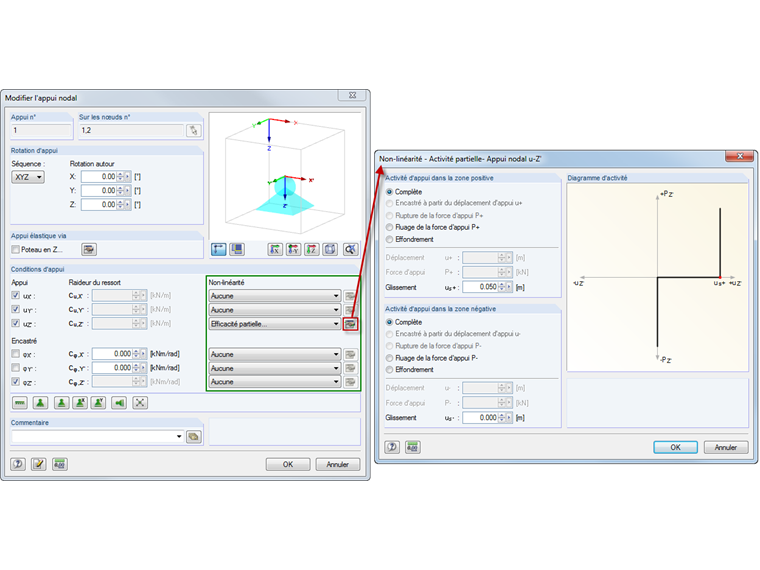Open nonlinearity dropdown for φZ' row

(x=275, y=382)
